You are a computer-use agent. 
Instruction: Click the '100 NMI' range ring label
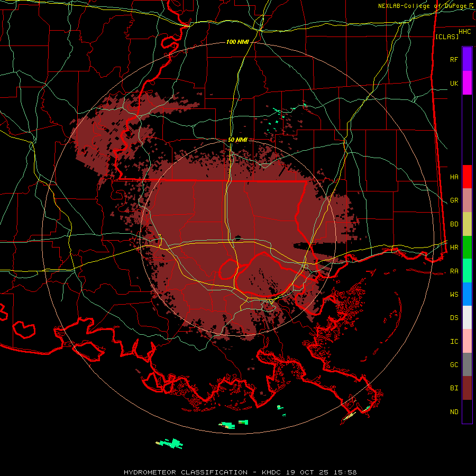point(237,42)
